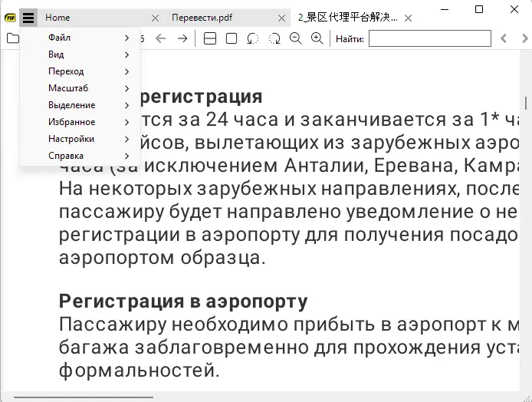Open the Настройки menu item

coord(80,139)
